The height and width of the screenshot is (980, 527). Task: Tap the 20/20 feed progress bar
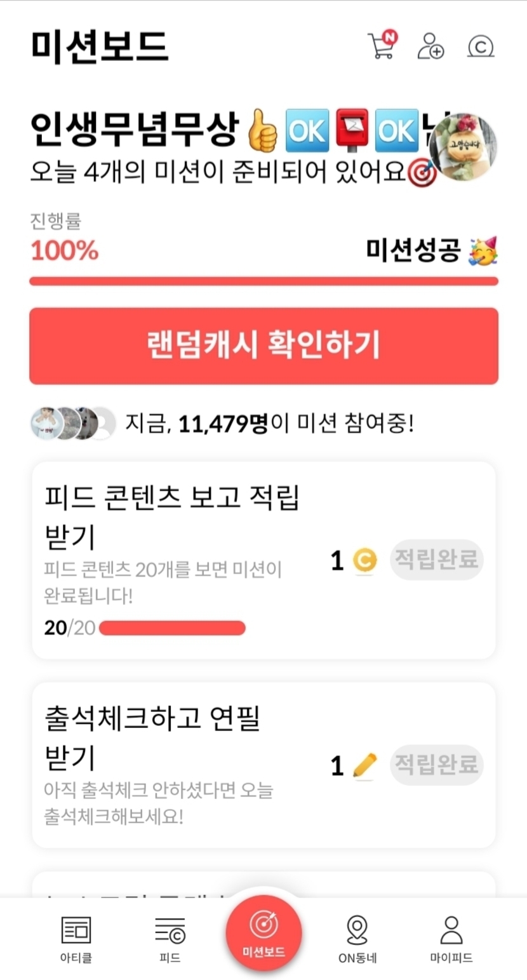(x=172, y=628)
